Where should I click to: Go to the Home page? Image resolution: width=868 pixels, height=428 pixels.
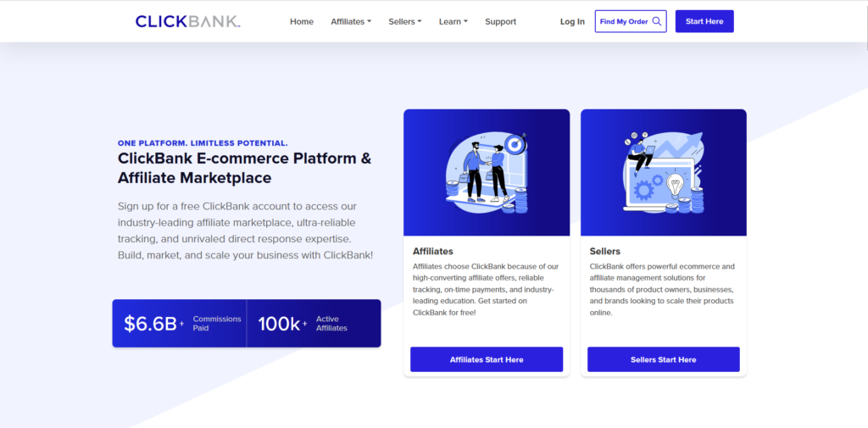pyautogui.click(x=302, y=21)
